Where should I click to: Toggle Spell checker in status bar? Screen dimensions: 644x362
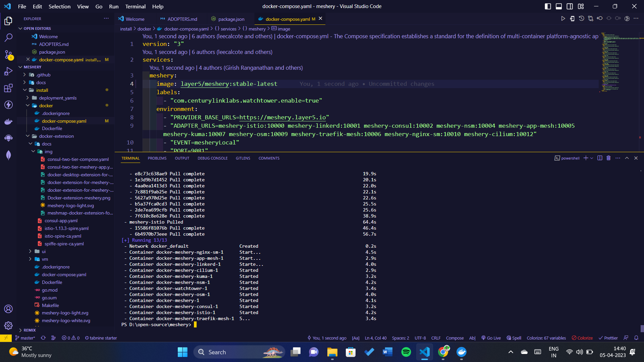click(x=514, y=338)
